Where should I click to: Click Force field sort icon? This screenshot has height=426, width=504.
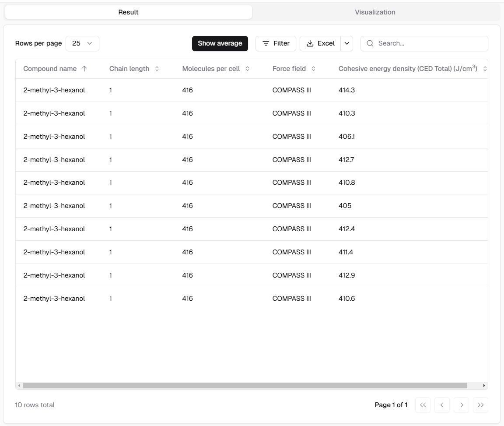[313, 69]
